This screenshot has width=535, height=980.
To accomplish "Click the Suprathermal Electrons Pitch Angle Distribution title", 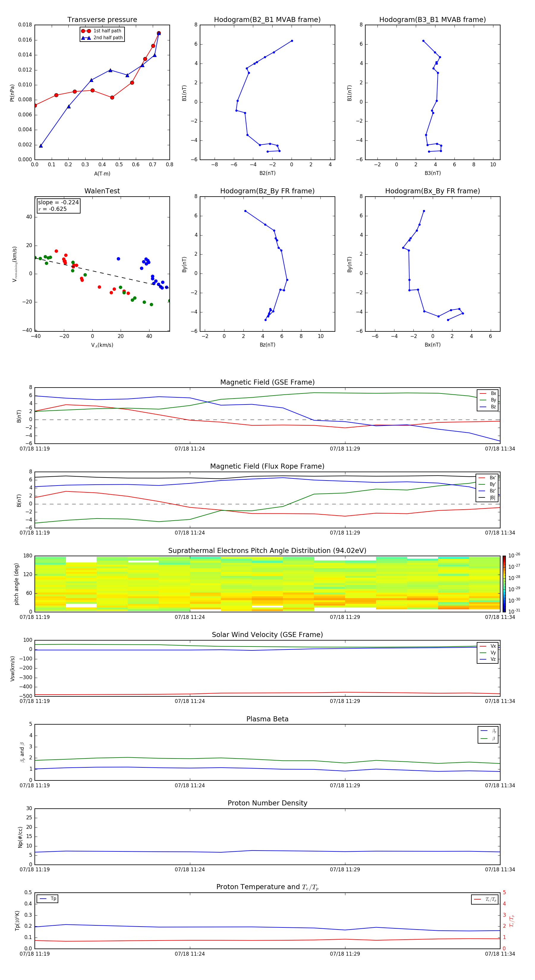I will [x=267, y=551].
